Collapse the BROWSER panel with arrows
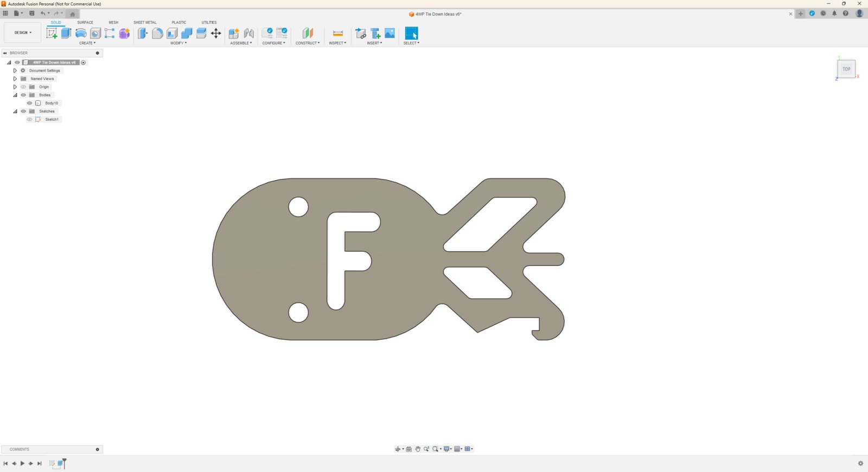This screenshot has width=868, height=472. click(x=5, y=53)
